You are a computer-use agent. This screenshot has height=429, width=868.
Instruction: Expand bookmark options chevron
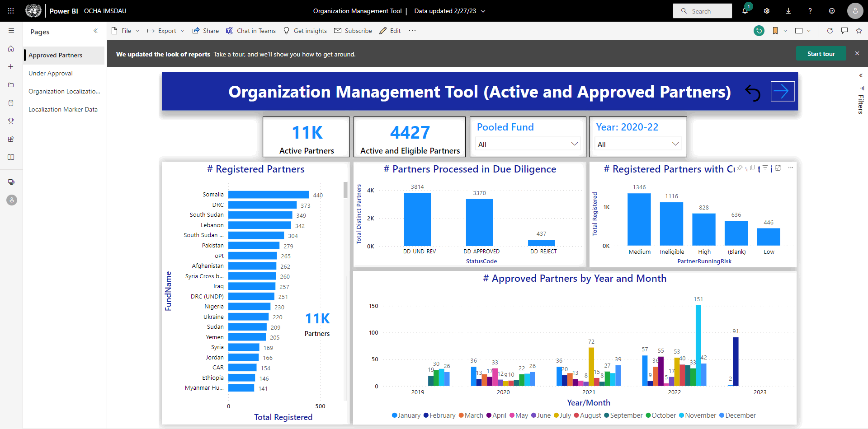785,31
